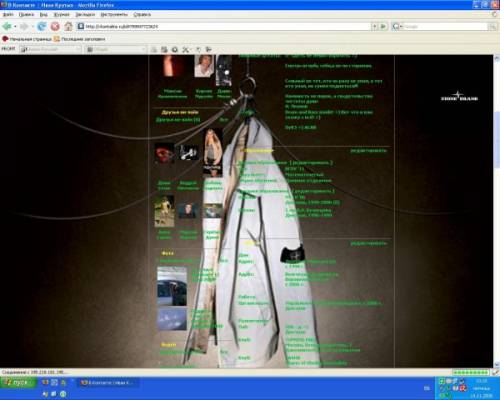Open the Закладки menu
This screenshot has height=400, width=500.
pos(85,14)
